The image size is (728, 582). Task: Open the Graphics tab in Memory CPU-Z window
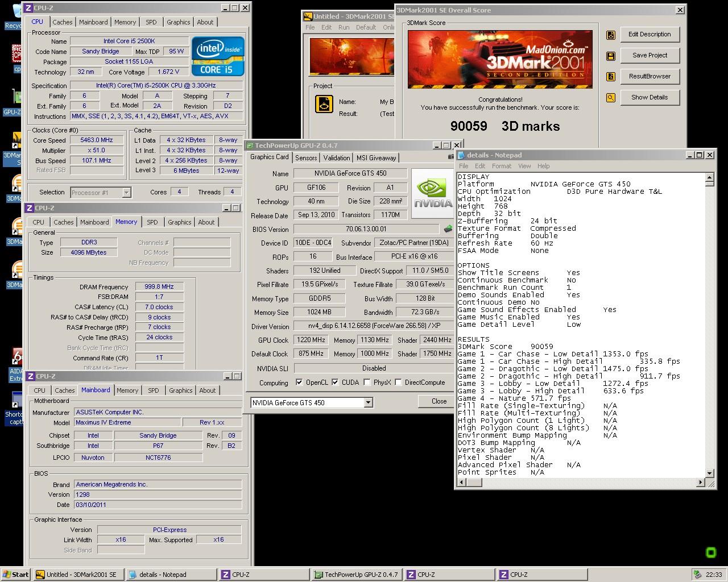pos(180,222)
